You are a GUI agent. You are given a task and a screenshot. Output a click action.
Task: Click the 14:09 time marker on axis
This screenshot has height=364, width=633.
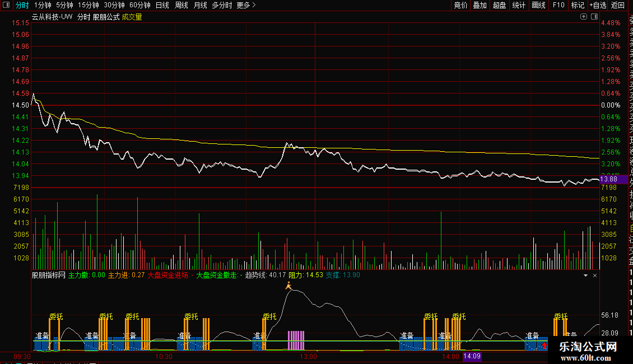click(472, 356)
